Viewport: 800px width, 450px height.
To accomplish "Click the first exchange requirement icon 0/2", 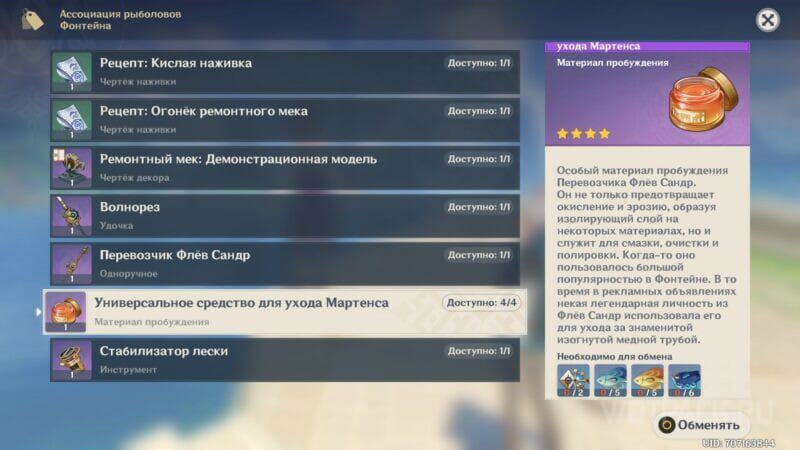I will [573, 380].
